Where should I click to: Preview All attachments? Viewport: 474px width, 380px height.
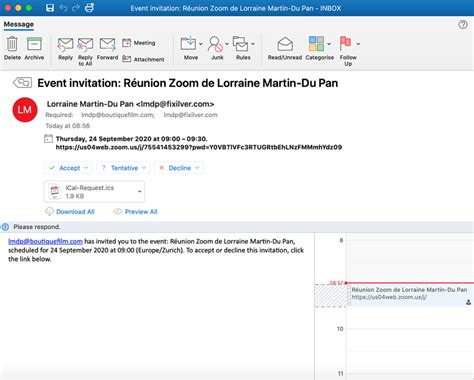tap(135, 212)
